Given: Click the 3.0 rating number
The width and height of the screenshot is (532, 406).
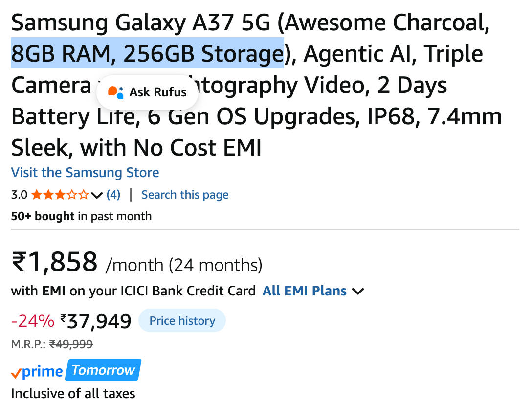Looking at the screenshot, I should click(x=19, y=195).
